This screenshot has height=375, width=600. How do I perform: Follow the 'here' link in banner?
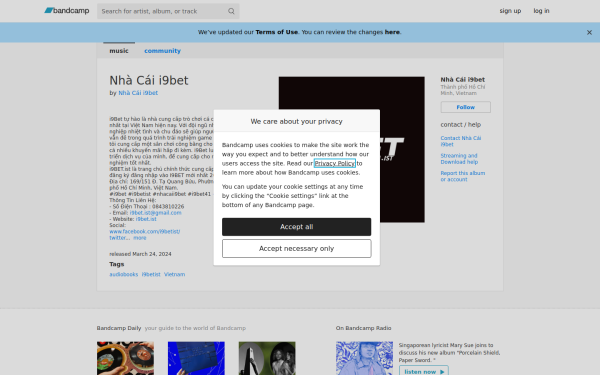click(392, 32)
